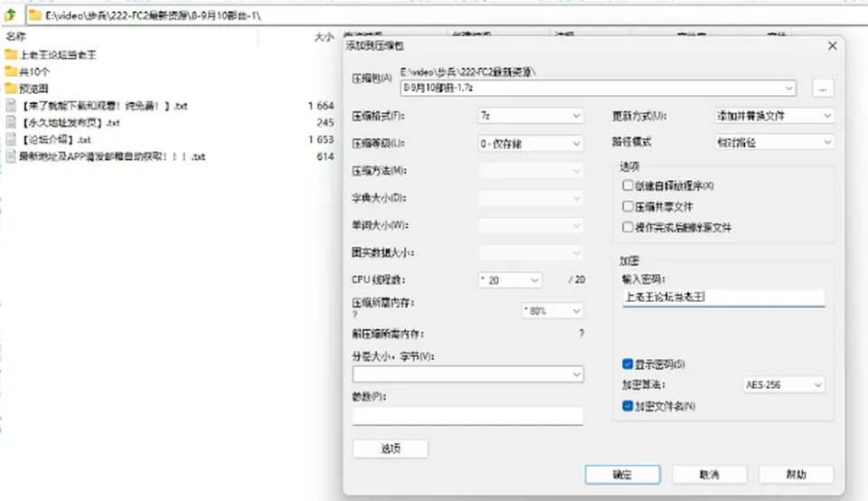This screenshot has height=501, width=868.
Task: Open the CPU 线程数 dropdown
Action: click(510, 280)
